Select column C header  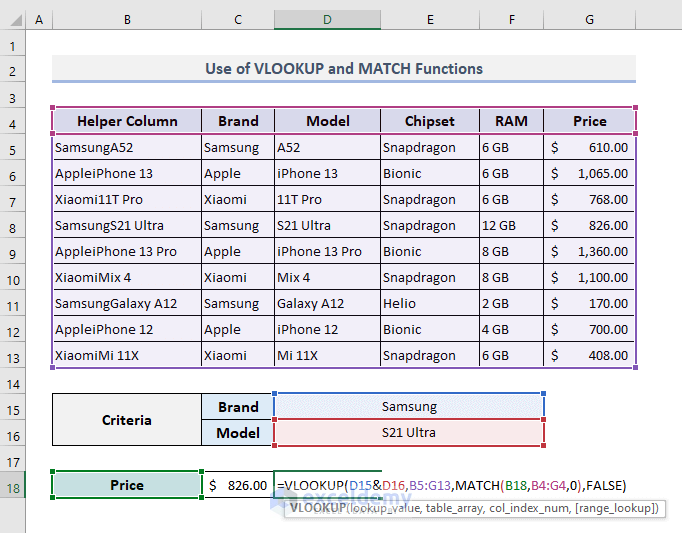pos(238,20)
